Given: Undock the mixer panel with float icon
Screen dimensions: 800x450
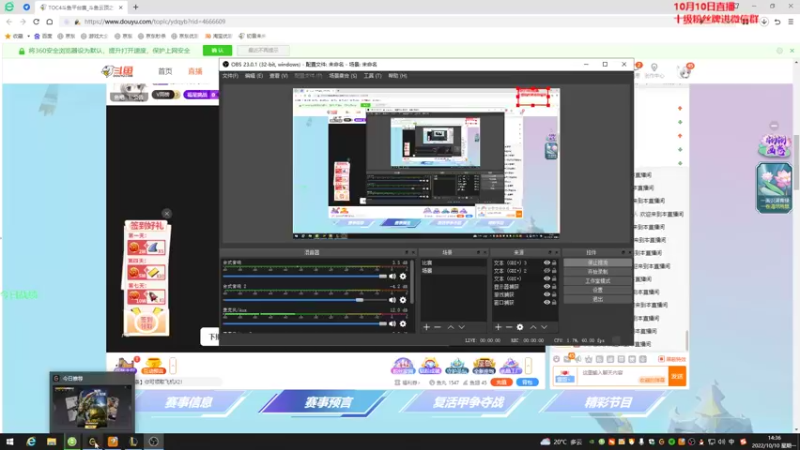Looking at the screenshot, I should (407, 253).
